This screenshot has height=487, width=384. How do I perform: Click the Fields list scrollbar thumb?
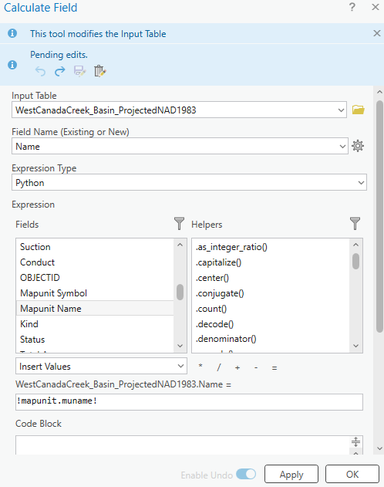(x=180, y=292)
